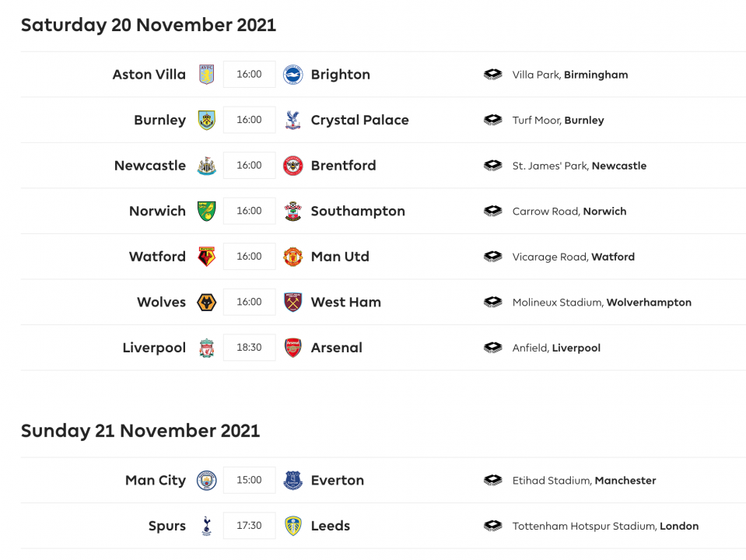Image resolution: width=746 pixels, height=560 pixels.
Task: Click the Wolves wolf-head crest
Action: click(x=206, y=302)
